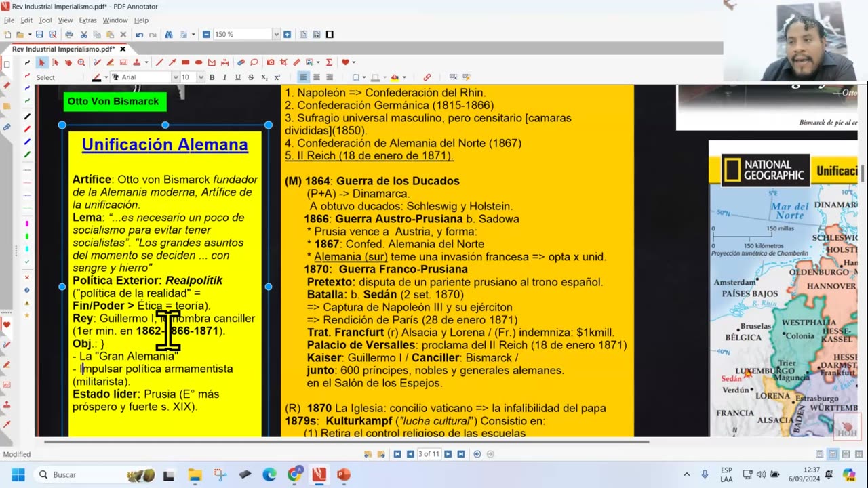Go to the next page
The image size is (868, 488).
[x=448, y=454]
